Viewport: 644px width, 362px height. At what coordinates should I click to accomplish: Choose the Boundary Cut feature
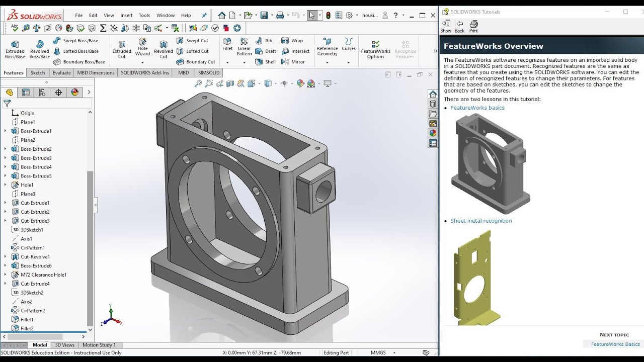point(196,62)
